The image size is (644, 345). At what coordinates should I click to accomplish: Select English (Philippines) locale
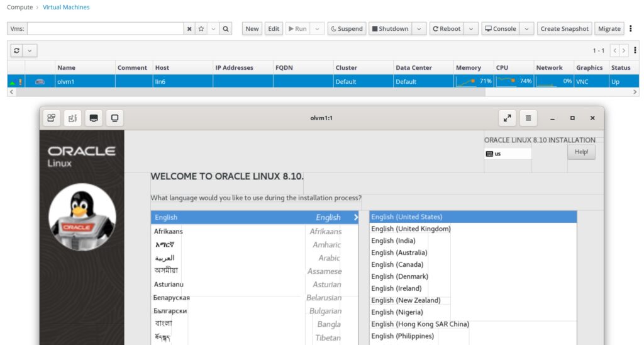pos(473,336)
